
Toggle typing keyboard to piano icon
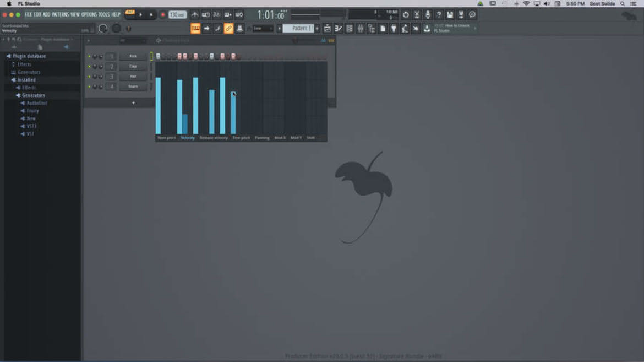[195, 29]
